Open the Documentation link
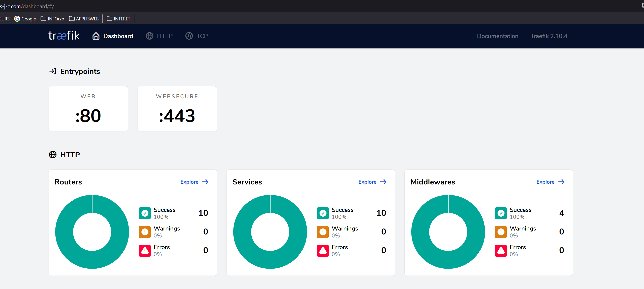 click(497, 36)
